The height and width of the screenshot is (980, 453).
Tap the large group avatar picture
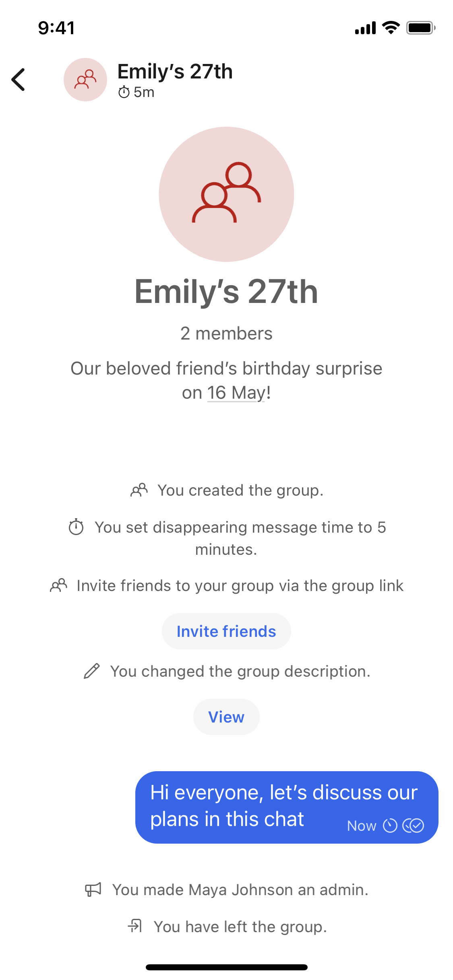tap(226, 194)
